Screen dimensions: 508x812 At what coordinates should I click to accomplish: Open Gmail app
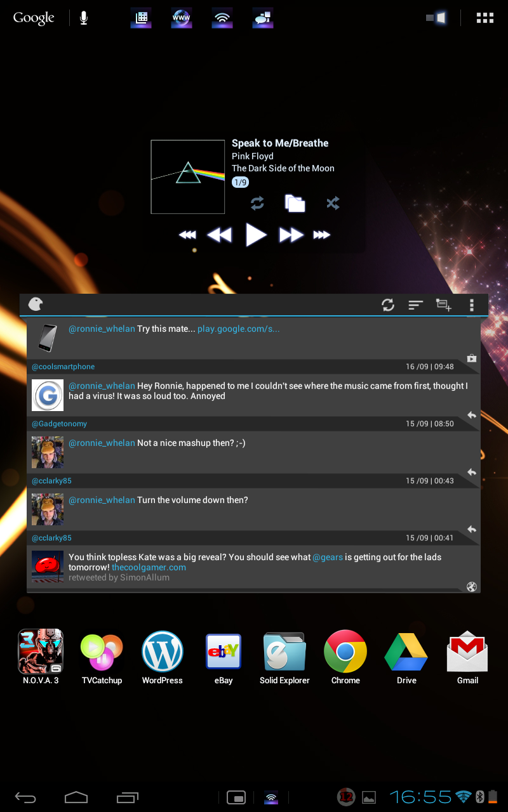pos(467,657)
